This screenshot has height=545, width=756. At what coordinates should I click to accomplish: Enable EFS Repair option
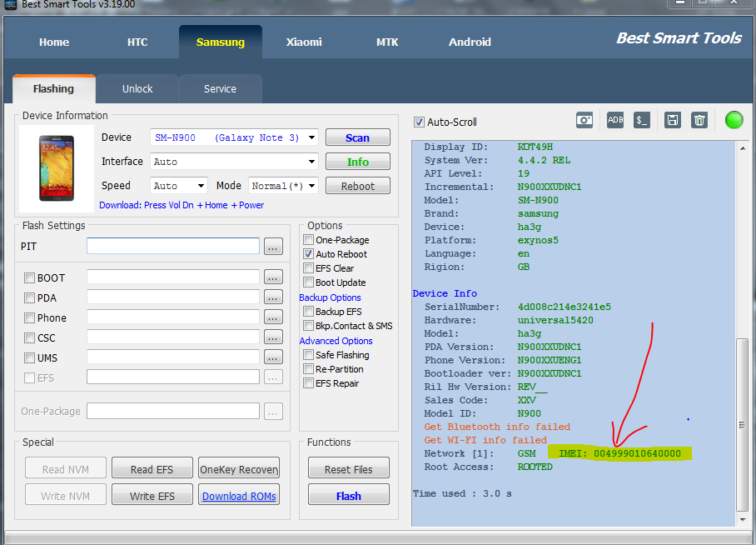[x=309, y=382]
